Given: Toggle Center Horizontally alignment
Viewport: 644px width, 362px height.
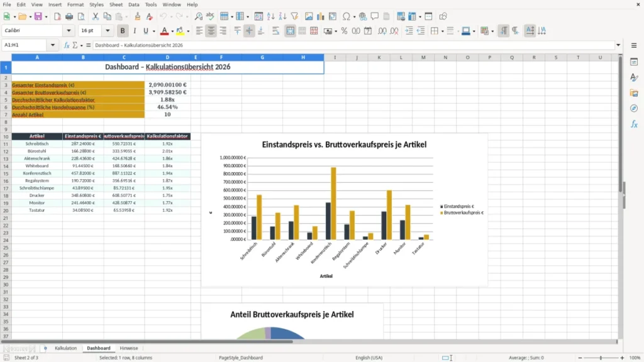Looking at the screenshot, I should coord(211,31).
